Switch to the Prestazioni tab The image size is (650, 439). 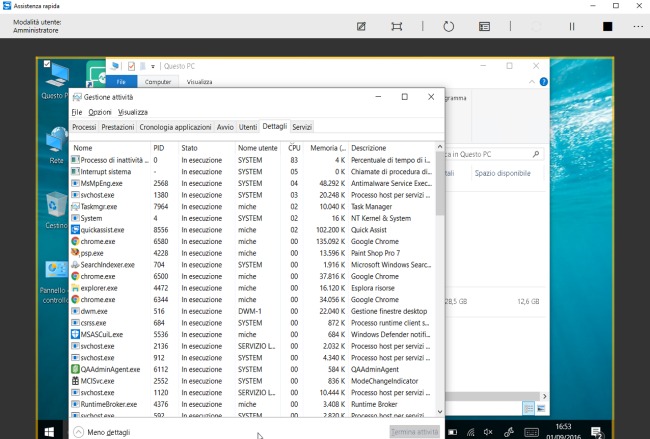[118, 127]
